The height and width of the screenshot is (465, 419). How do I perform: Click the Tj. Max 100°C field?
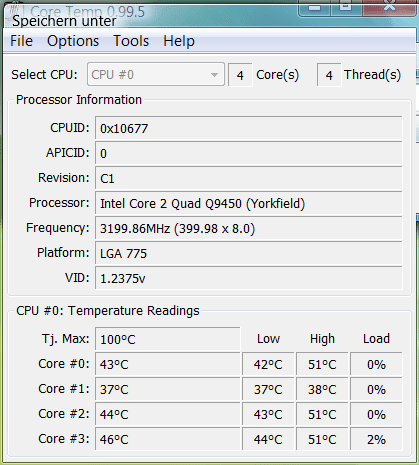(167, 339)
